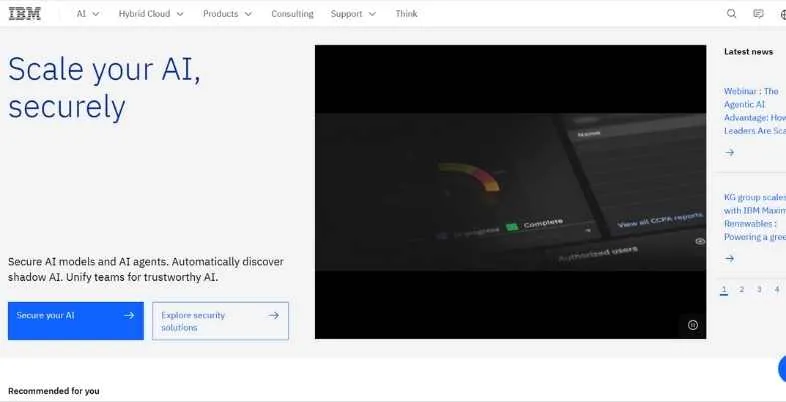
Task: Open the chat message icon in header
Action: pyautogui.click(x=758, y=14)
